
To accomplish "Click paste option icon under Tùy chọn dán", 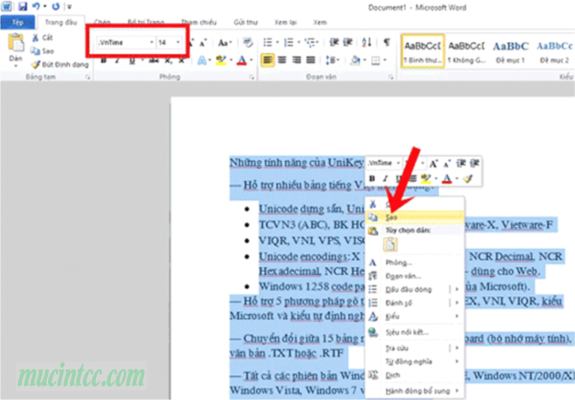I will tap(390, 244).
